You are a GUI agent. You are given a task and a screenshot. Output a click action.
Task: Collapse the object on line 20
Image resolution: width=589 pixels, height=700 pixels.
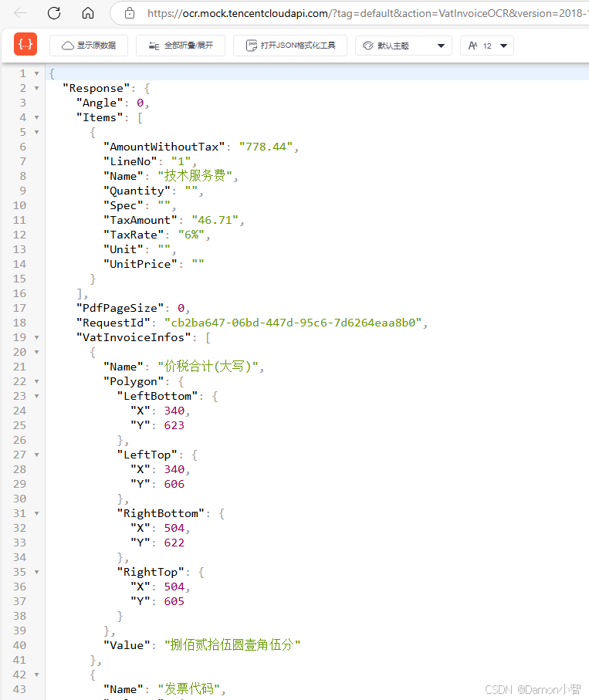[36, 352]
